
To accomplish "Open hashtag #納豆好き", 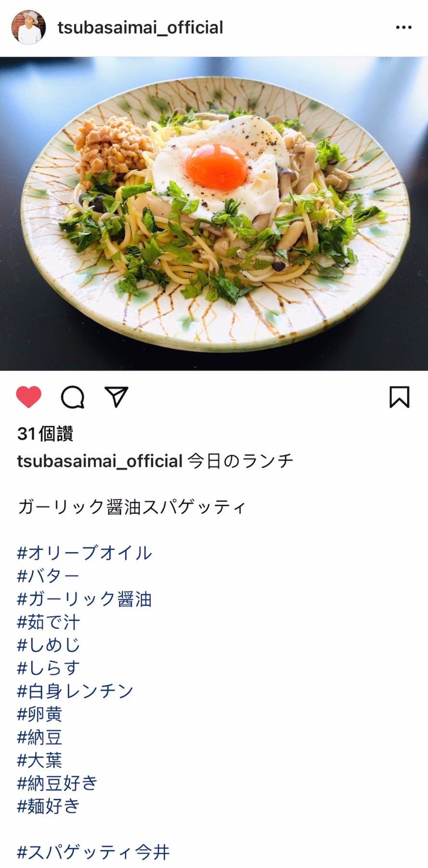I will tap(57, 783).
